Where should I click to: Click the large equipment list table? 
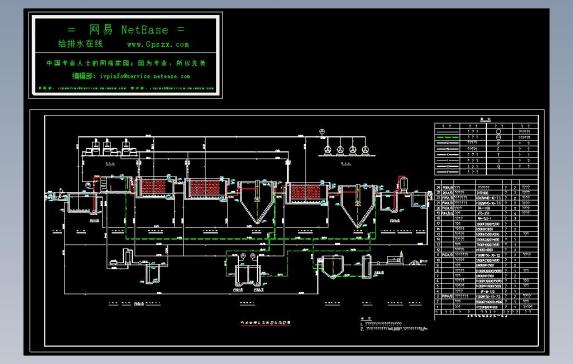486,247
